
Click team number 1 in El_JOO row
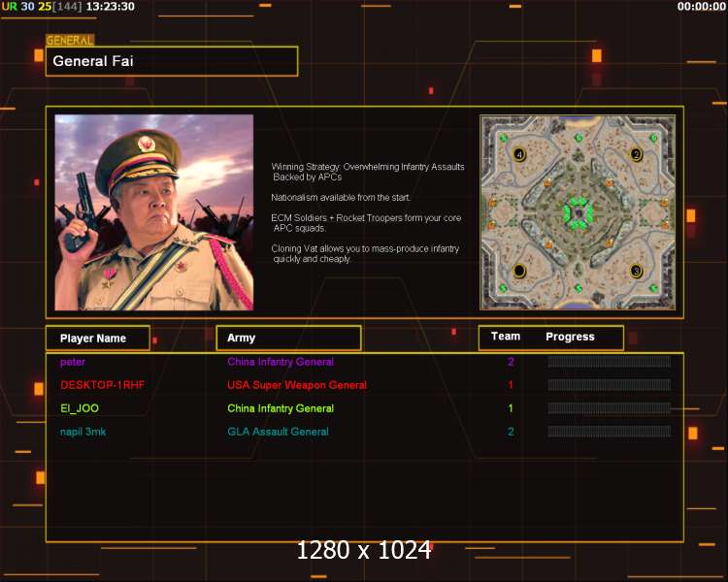[511, 408]
